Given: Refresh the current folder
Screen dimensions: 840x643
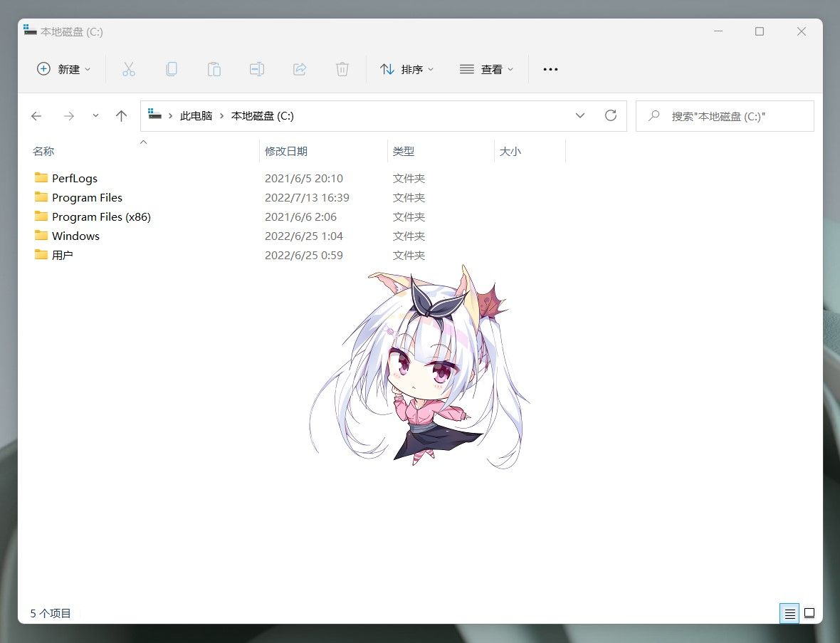Looking at the screenshot, I should pyautogui.click(x=611, y=115).
